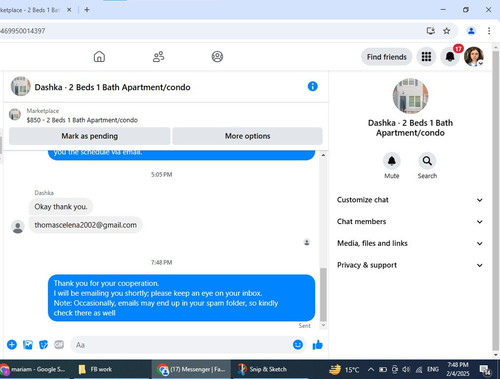Expand Privacy & support section
This screenshot has height=379, width=500.
410,265
